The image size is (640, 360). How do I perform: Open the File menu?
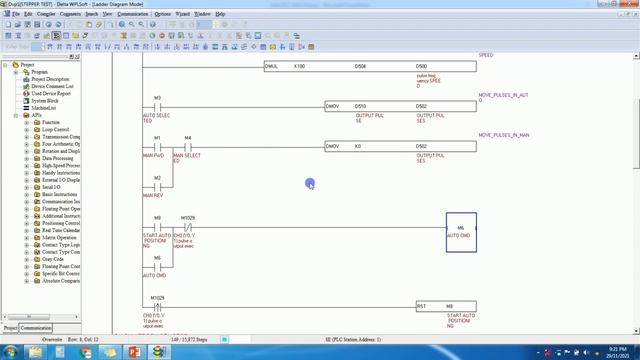click(x=16, y=14)
